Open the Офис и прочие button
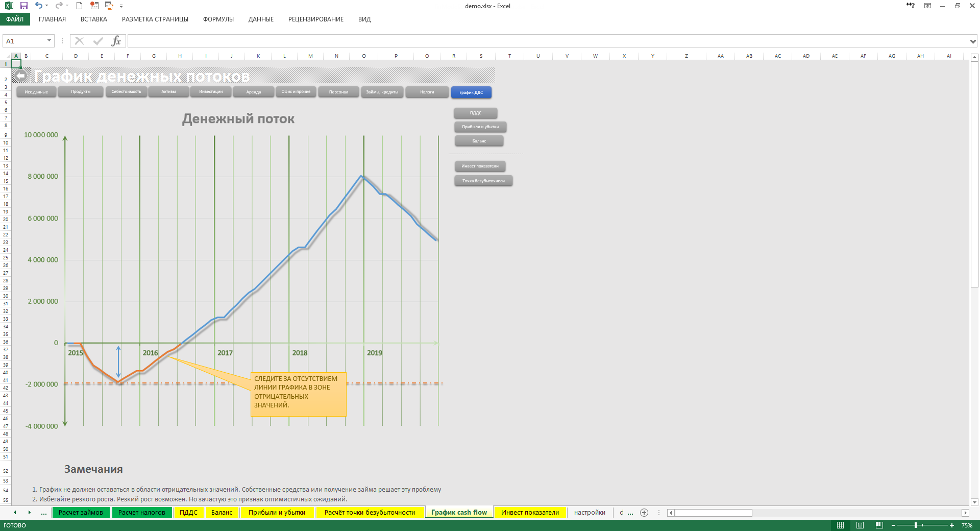980x531 pixels. click(296, 92)
